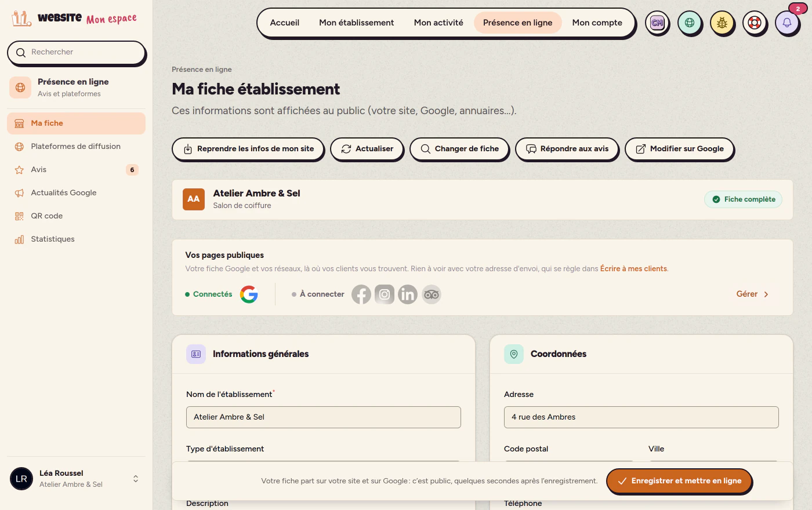Open the CM badge icon in header
Viewport: 812px width, 510px height.
pyautogui.click(x=657, y=23)
